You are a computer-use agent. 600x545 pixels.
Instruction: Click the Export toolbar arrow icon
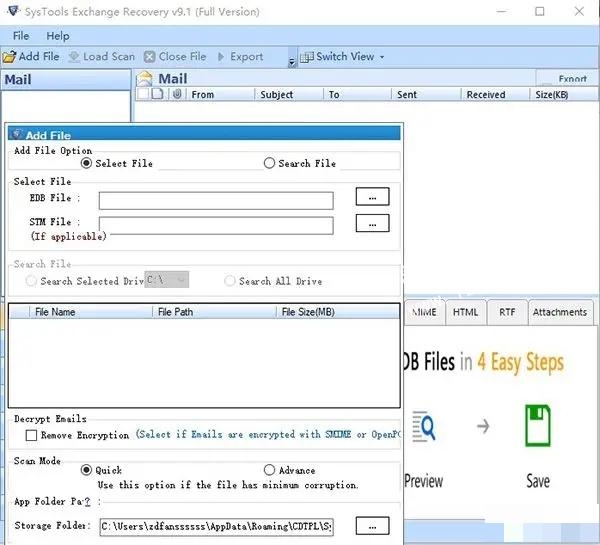click(x=221, y=57)
